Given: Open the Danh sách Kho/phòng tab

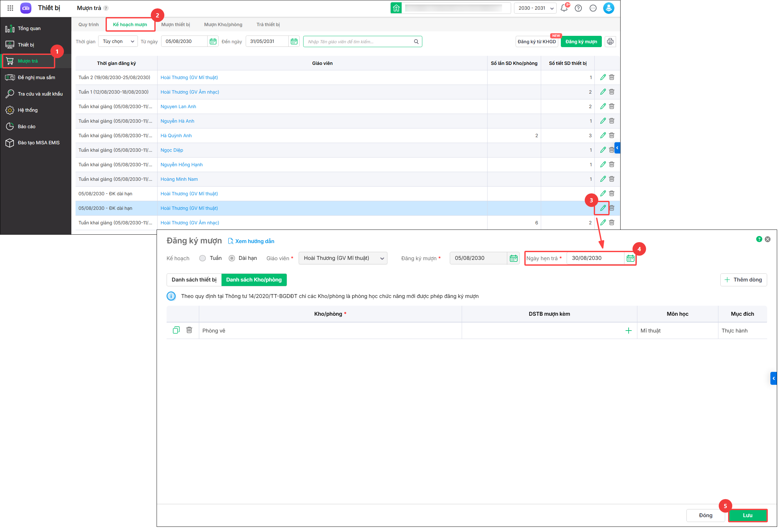Looking at the screenshot, I should coord(254,280).
